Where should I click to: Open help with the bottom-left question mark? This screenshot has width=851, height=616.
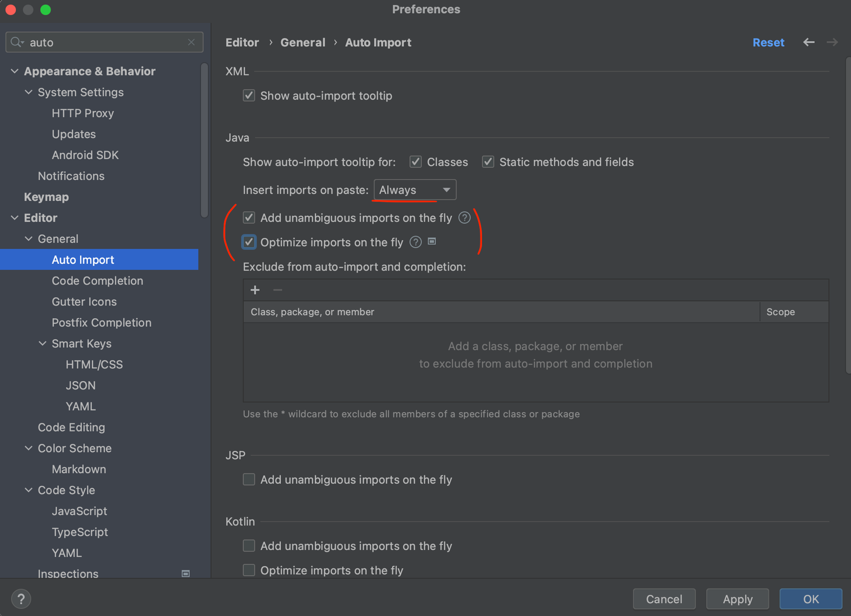pyautogui.click(x=21, y=599)
